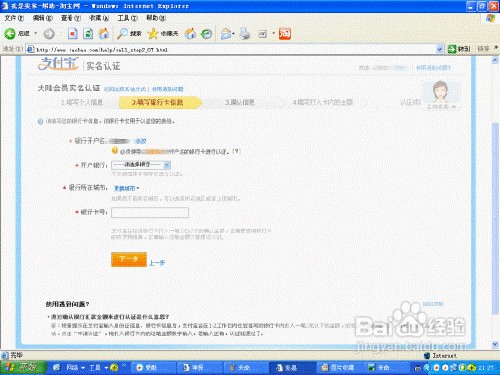Click the orange 下一步 button
Viewport: 500px width, 375px height.
(129, 259)
